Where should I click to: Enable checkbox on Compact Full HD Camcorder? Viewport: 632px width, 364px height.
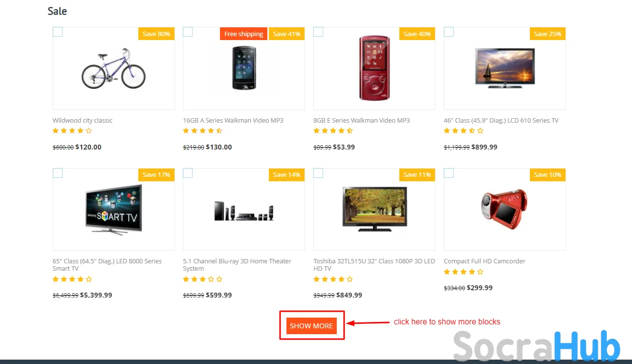tap(449, 173)
